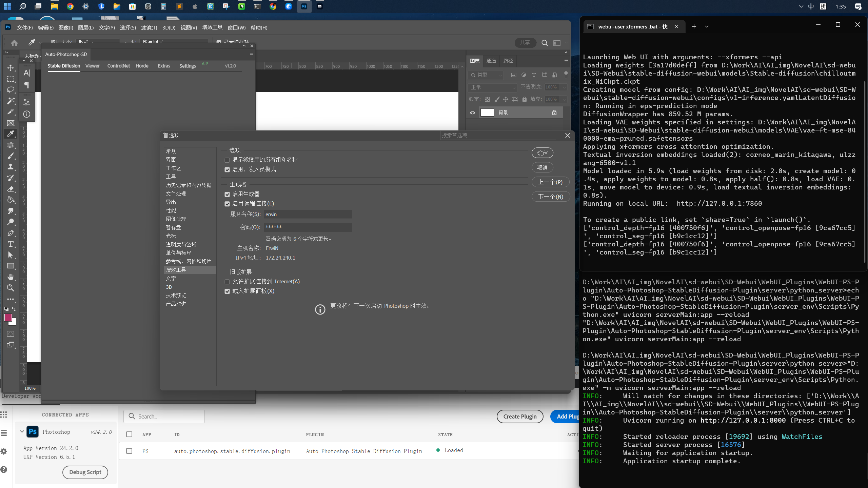Switch to the ControlNet plugin tab
The image size is (868, 488).
[x=118, y=66]
